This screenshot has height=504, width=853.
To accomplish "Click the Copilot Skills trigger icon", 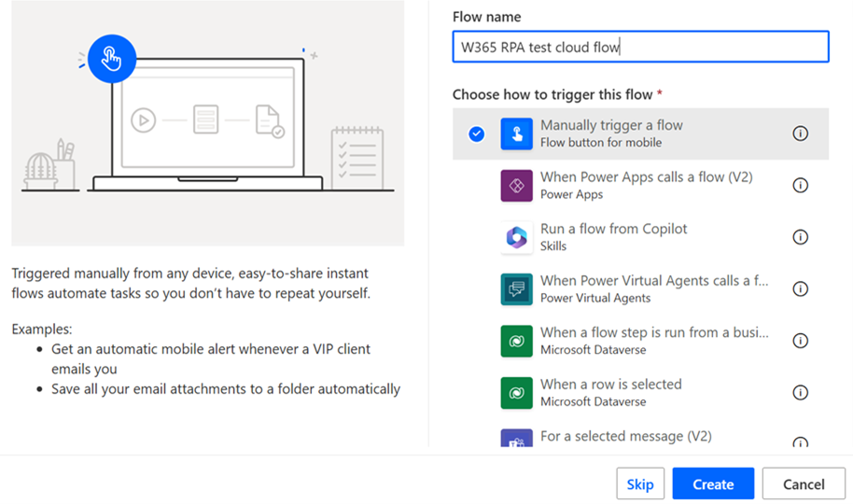I will click(x=516, y=238).
